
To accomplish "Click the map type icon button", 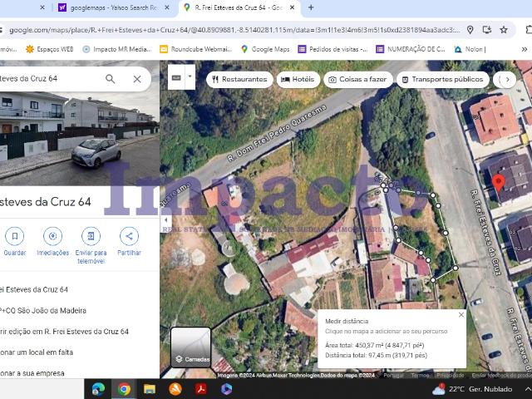I will 176,77.
